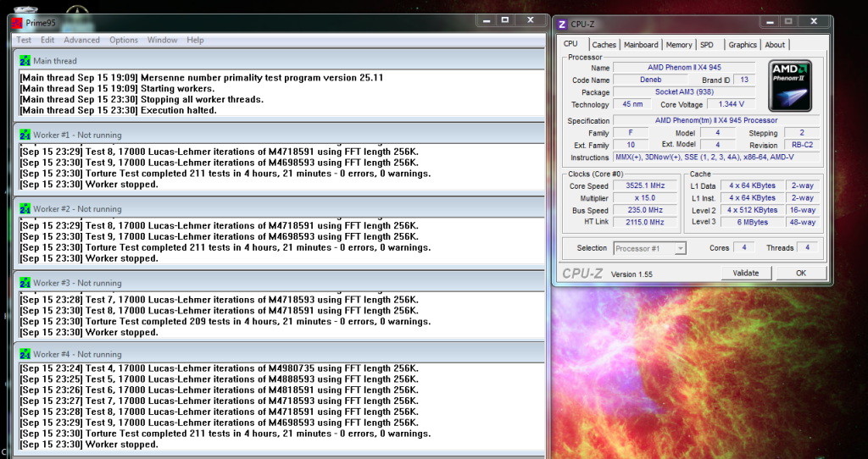Screen dimensions: 868x459
Task: Click the Worker #1 window icon
Action: click(x=25, y=135)
